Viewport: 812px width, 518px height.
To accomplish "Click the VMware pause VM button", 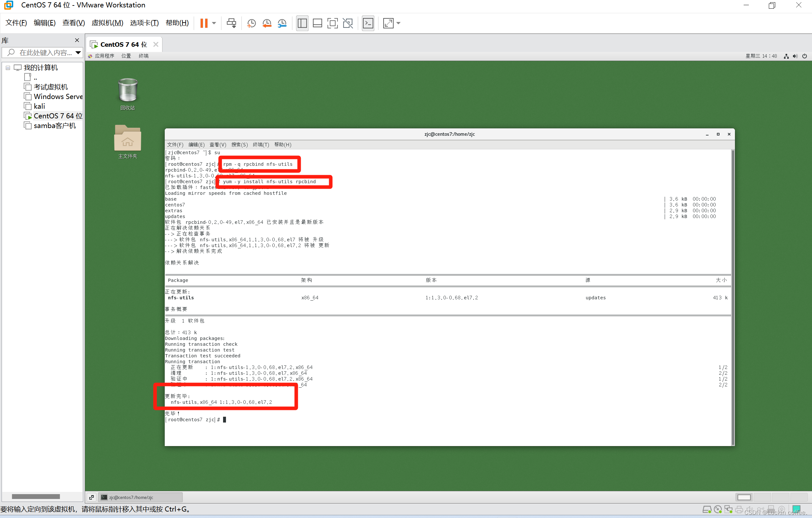I will pos(204,23).
